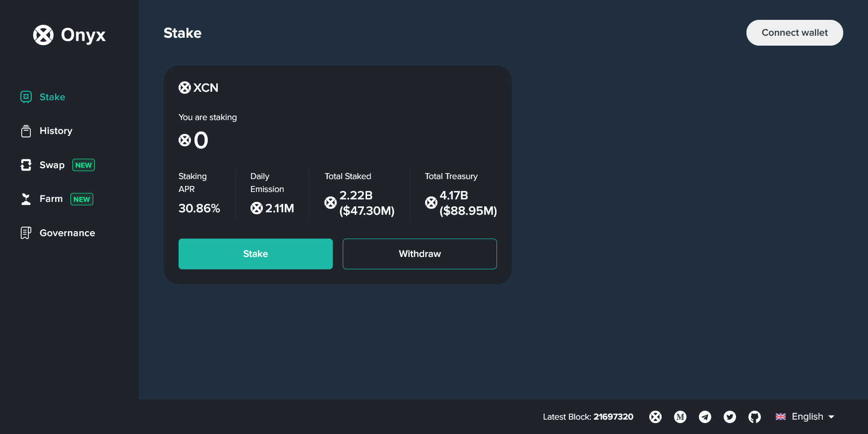Screen dimensions: 868x434
Task: Click the staked amount 0 value
Action: (201, 140)
